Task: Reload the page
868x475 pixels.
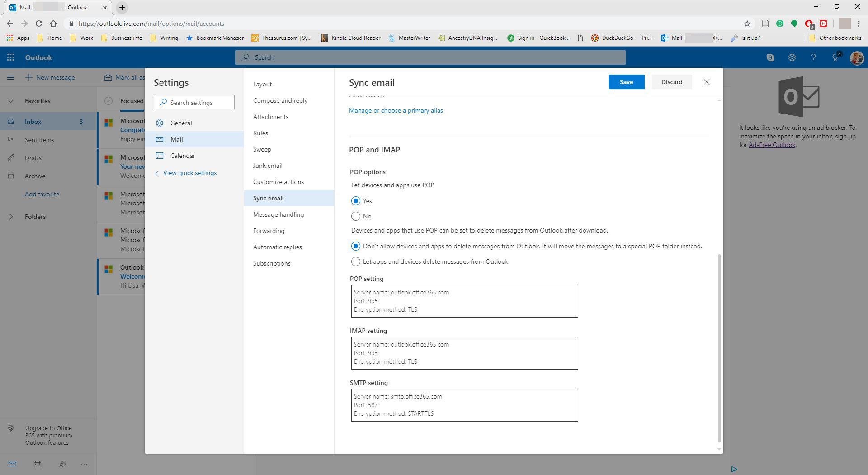Action: tap(39, 24)
